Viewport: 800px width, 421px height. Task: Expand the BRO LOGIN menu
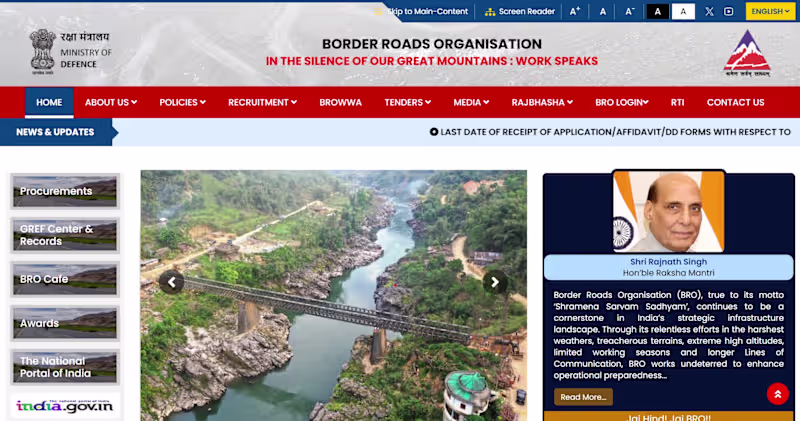621,102
